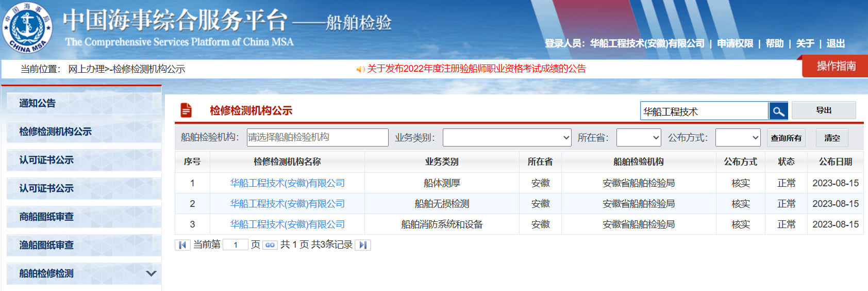Open company link in row 2 (船舶无损检测)
This screenshot has height=291, width=868.
(x=287, y=204)
